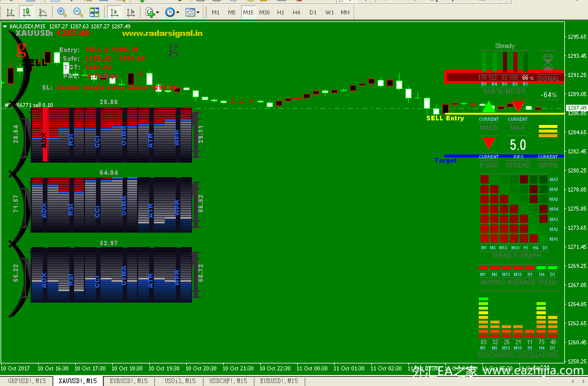Screen dimensions: 588x386
Task: Zoom in on the chart
Action: pos(62,12)
